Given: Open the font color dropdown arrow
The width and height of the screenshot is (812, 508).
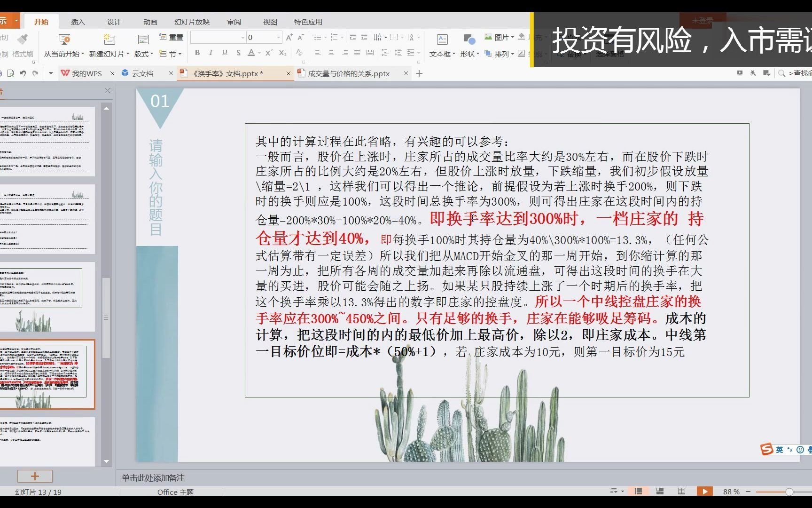Looking at the screenshot, I should pyautogui.click(x=259, y=53).
